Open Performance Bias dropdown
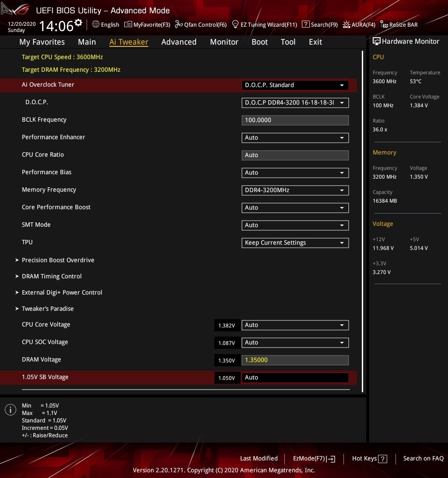The image size is (448, 478). pyautogui.click(x=295, y=173)
